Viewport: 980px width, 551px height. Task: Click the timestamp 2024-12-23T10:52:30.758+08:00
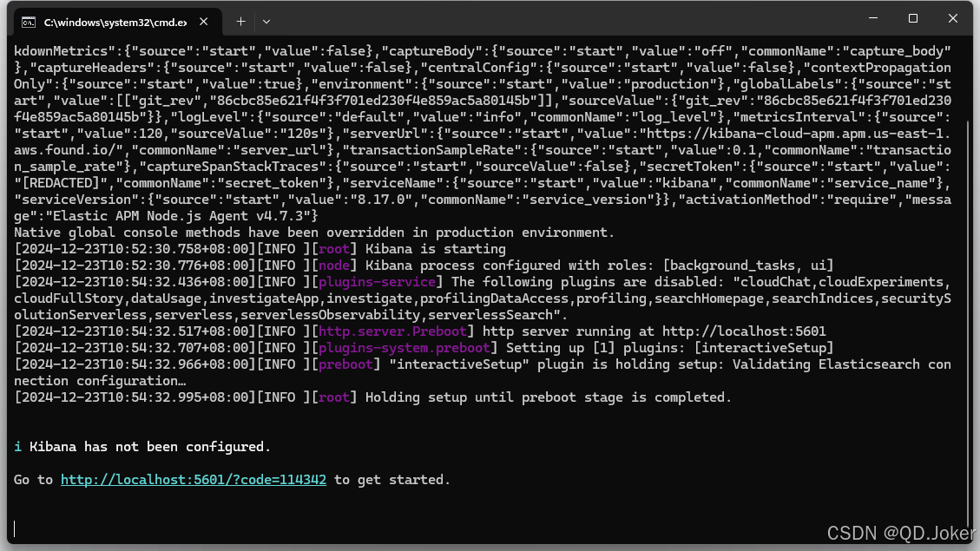tap(135, 249)
